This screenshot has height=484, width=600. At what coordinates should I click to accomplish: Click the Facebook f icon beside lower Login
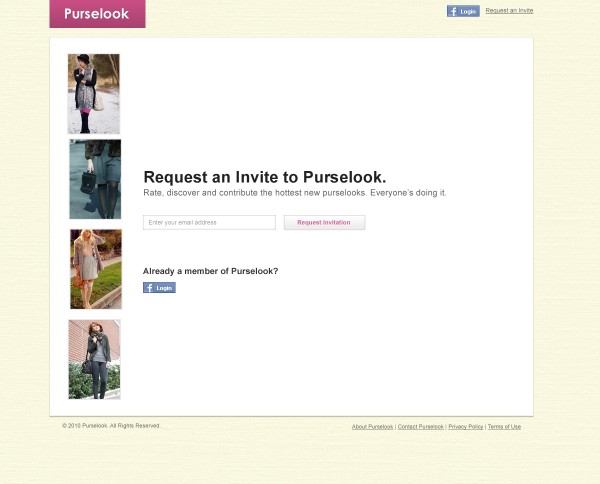(149, 288)
